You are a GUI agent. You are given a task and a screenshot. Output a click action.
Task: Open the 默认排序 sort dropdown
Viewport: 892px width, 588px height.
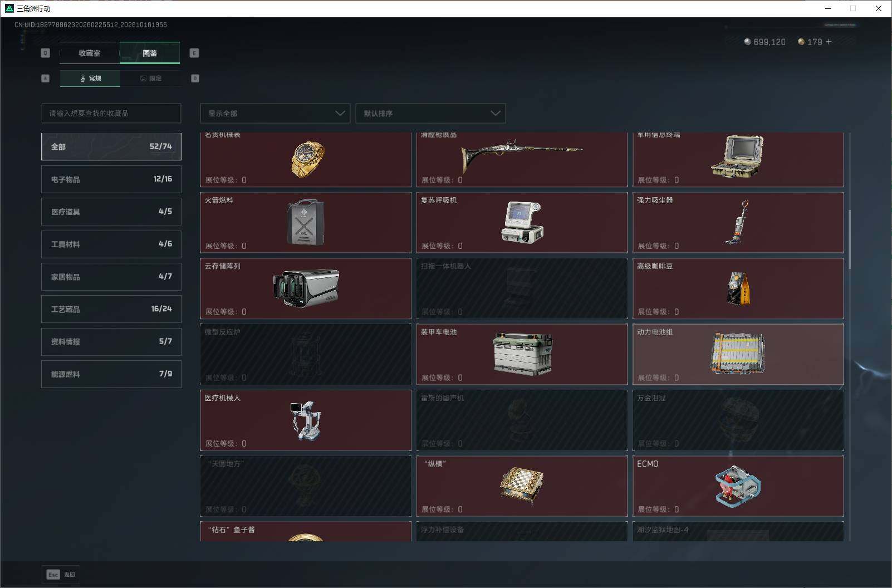pyautogui.click(x=430, y=113)
